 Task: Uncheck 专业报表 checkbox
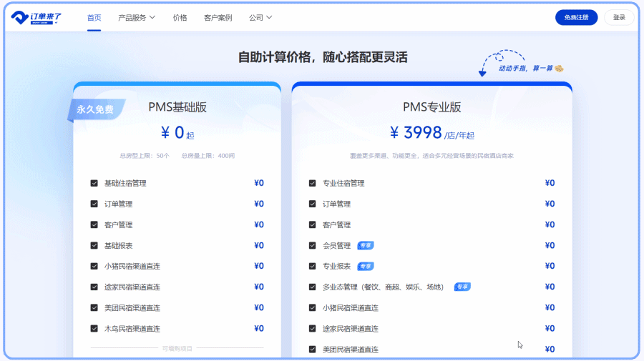click(312, 266)
